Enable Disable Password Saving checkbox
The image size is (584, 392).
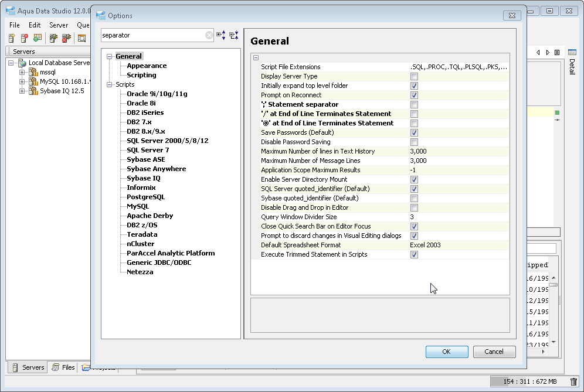414,142
